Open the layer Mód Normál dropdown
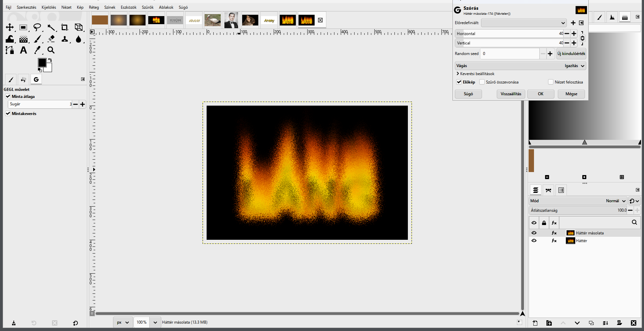Screen dimensions: 644x331 point(578,201)
